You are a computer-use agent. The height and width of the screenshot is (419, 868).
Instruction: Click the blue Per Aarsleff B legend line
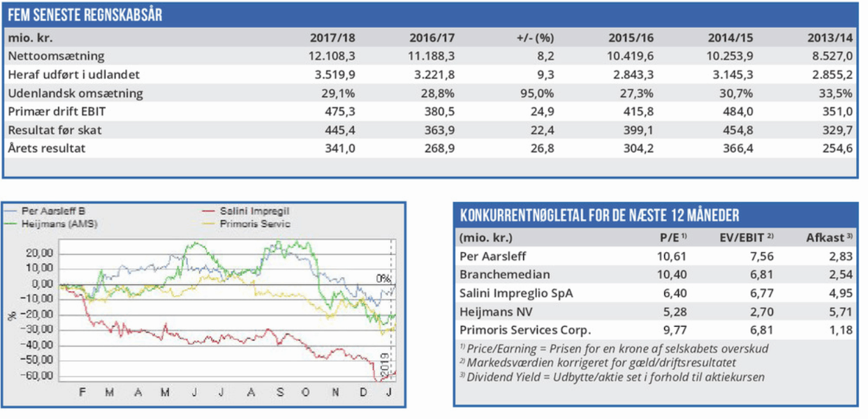[13, 211]
